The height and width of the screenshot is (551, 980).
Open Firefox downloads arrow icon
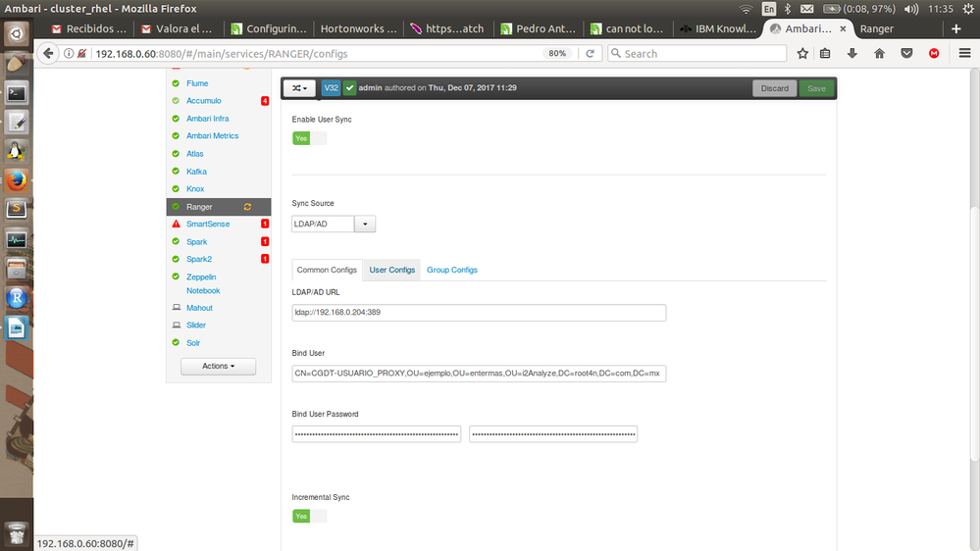pyautogui.click(x=851, y=54)
